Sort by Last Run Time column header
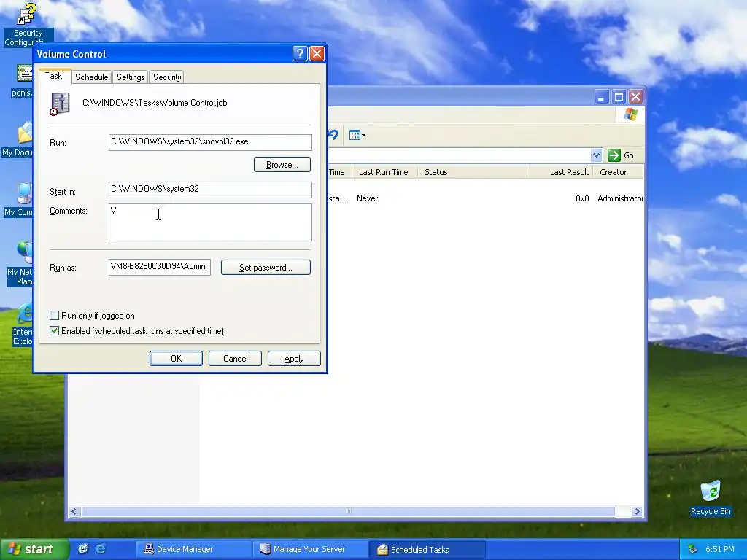Image resolution: width=747 pixels, height=560 pixels. (x=384, y=172)
